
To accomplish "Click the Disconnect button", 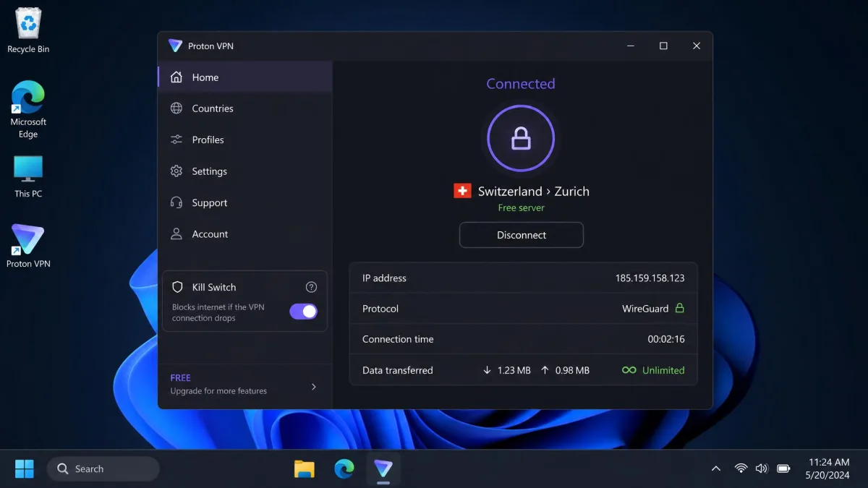I will click(522, 235).
